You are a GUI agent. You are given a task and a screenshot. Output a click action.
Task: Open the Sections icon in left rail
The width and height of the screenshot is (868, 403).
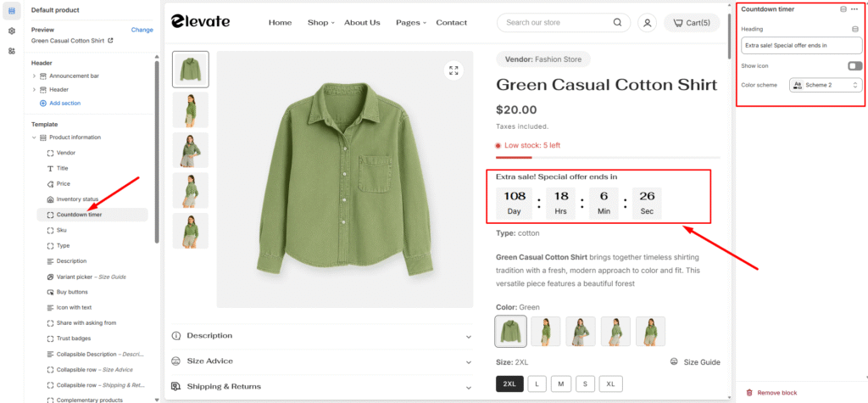pyautogui.click(x=12, y=10)
